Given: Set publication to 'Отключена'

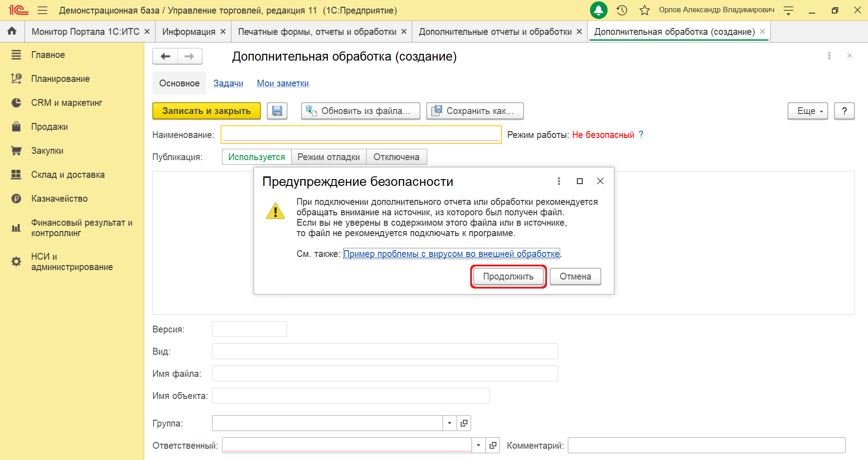Looking at the screenshot, I should pyautogui.click(x=396, y=157).
